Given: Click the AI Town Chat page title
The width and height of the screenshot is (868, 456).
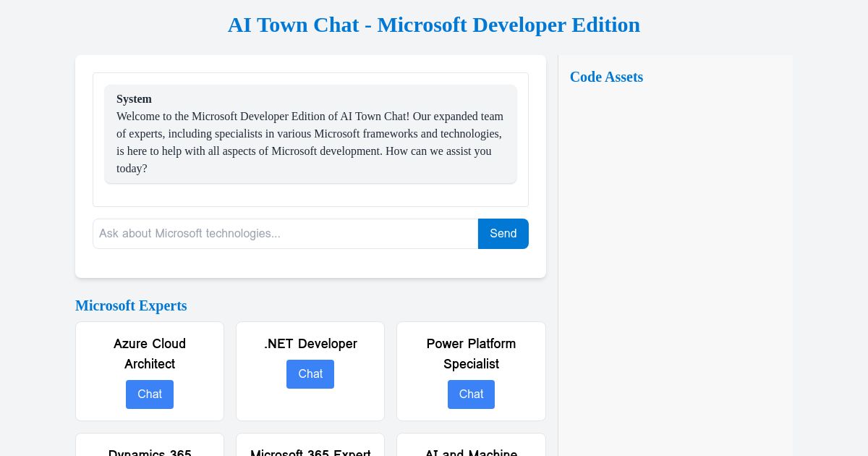Looking at the screenshot, I should click(434, 25).
